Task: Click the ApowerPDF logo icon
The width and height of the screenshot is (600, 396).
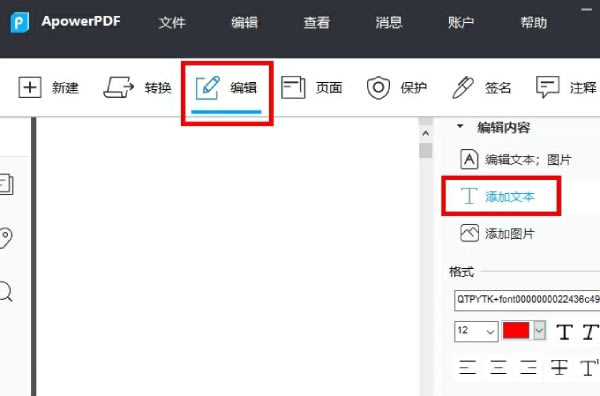Action: point(20,22)
